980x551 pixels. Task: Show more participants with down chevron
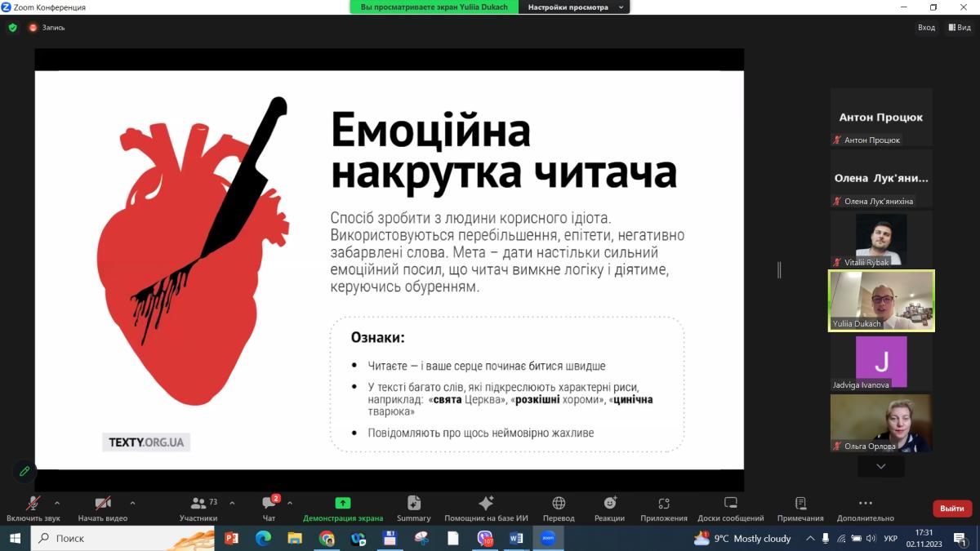pyautogui.click(x=881, y=466)
